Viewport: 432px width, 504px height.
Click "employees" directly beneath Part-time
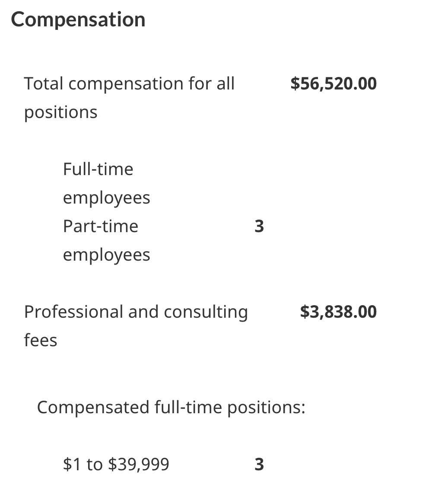106,255
